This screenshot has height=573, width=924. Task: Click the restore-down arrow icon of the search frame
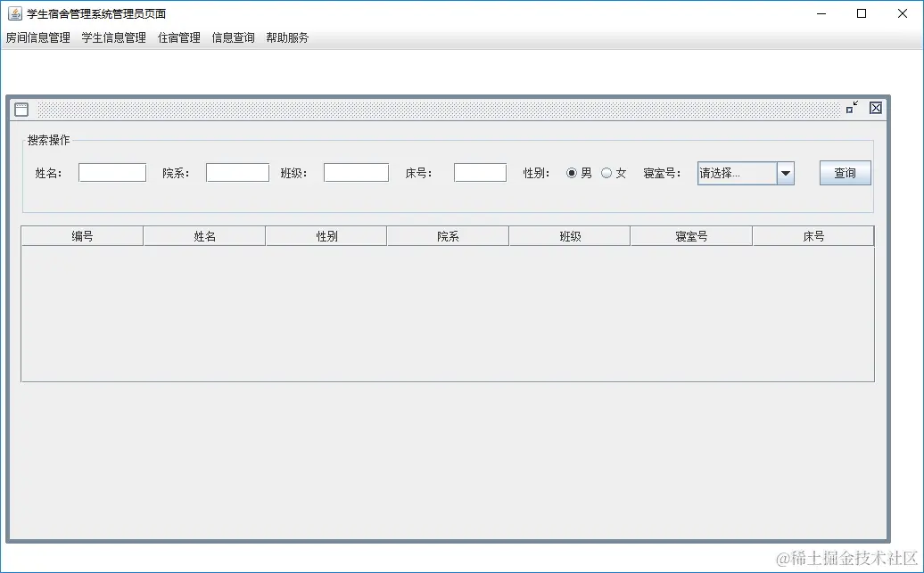852,108
